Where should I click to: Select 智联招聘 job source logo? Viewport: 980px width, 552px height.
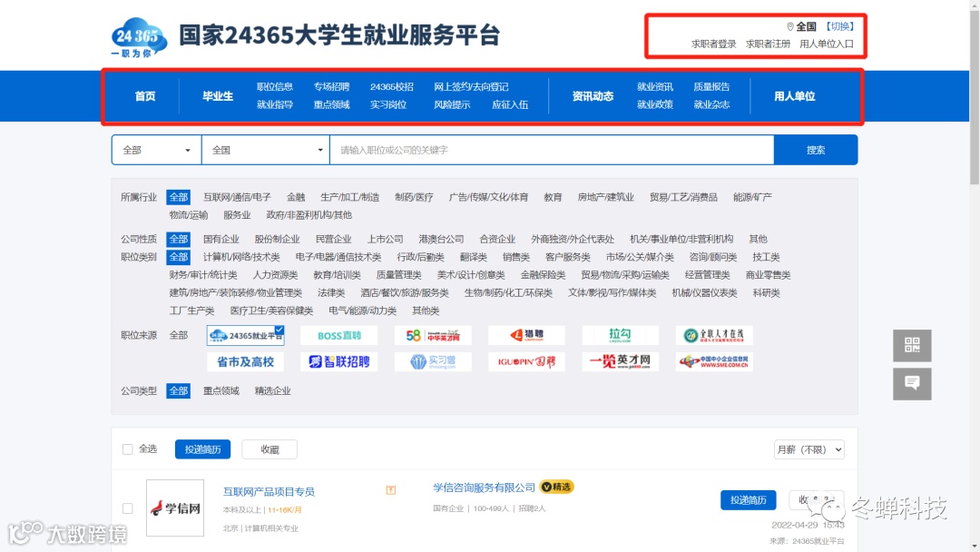point(338,361)
